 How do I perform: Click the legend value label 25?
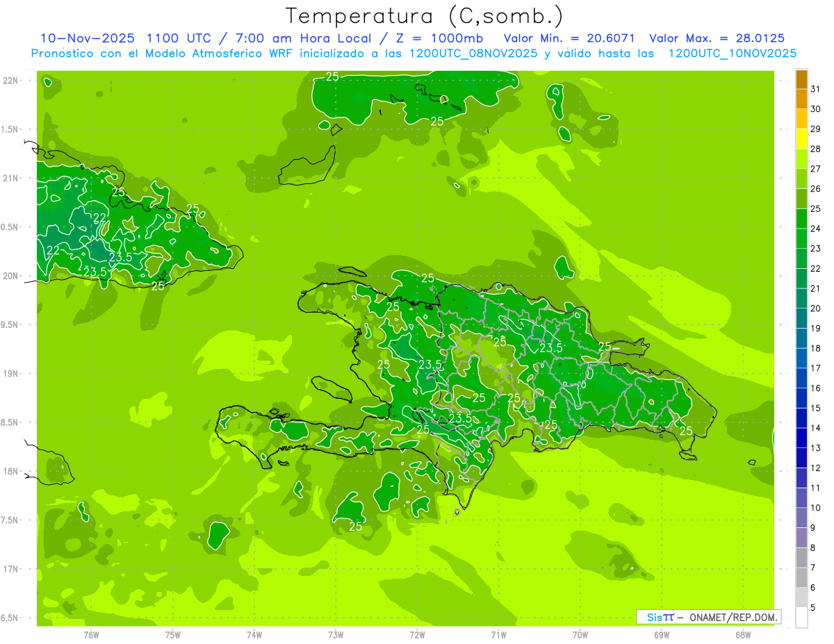click(816, 208)
